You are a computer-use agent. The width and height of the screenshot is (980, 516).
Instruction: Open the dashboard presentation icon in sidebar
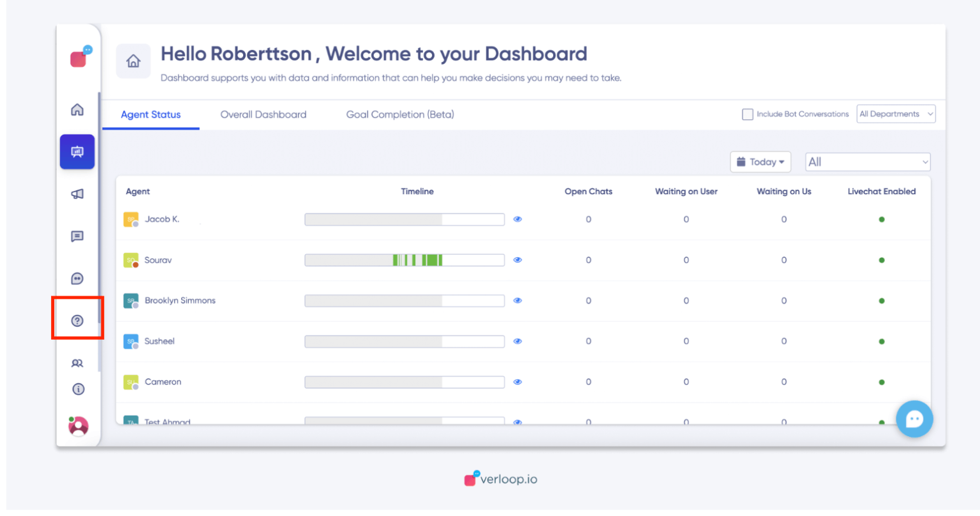tap(77, 152)
